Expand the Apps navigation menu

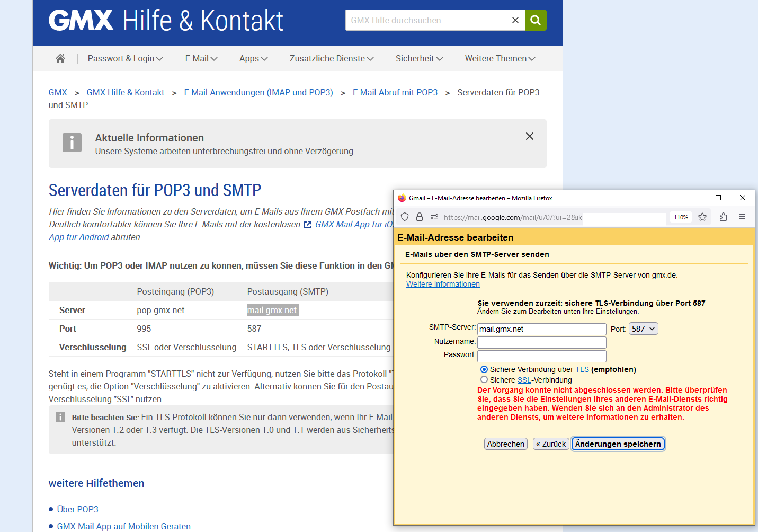[x=254, y=58]
